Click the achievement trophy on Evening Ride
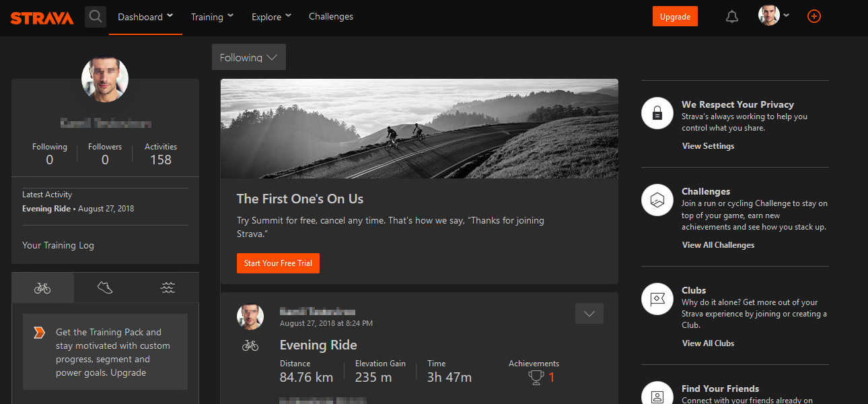868x404 pixels. (535, 378)
